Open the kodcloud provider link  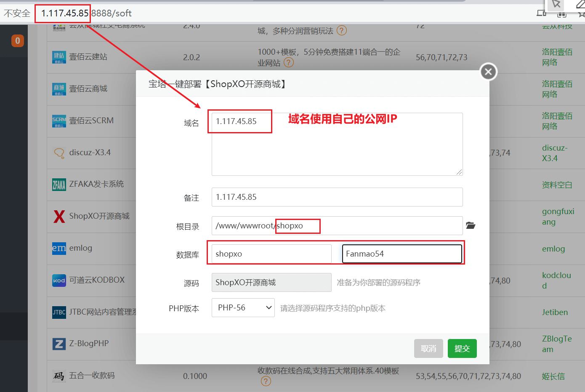pyautogui.click(x=556, y=281)
